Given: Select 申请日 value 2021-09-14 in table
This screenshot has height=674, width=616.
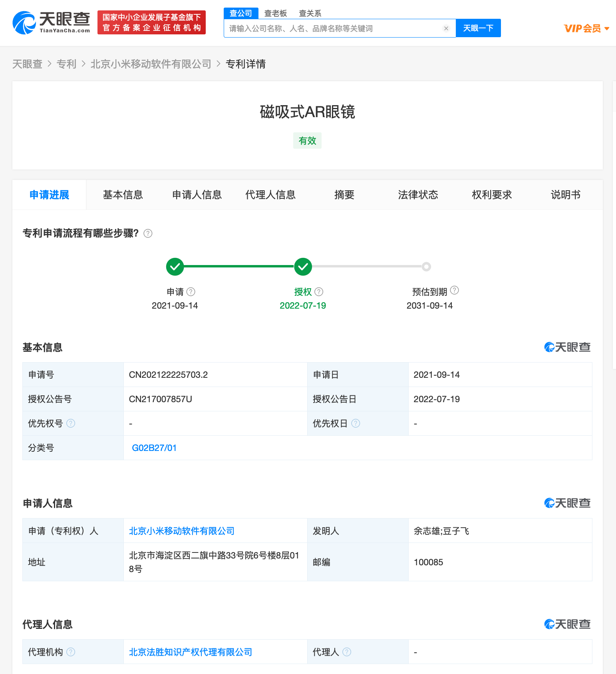Looking at the screenshot, I should [x=437, y=375].
